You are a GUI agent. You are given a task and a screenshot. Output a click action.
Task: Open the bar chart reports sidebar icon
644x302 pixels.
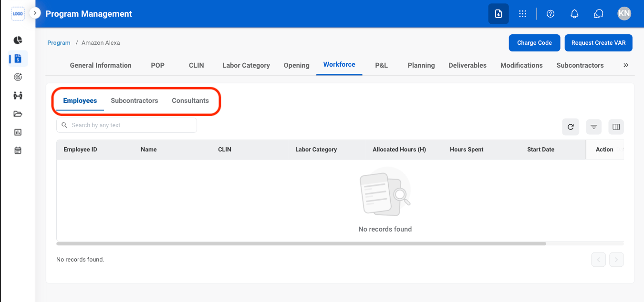(x=18, y=132)
